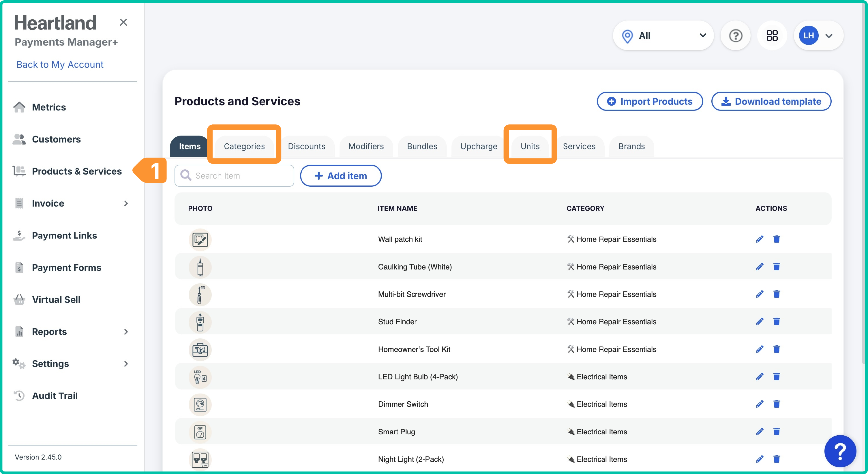868x474 pixels.
Task: Delete the Homeowner's Tool Kit item
Action: click(x=776, y=349)
